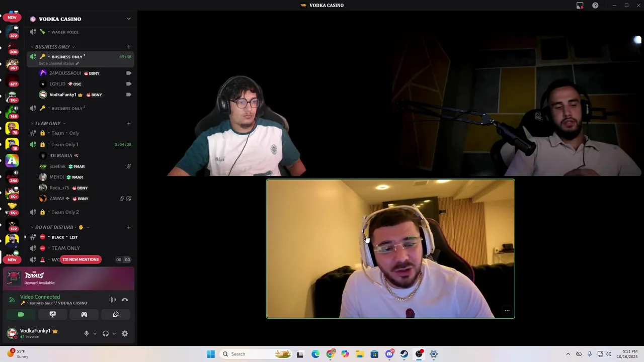
Task: Open server with 122 badge in sidebar
Action: click(12, 225)
